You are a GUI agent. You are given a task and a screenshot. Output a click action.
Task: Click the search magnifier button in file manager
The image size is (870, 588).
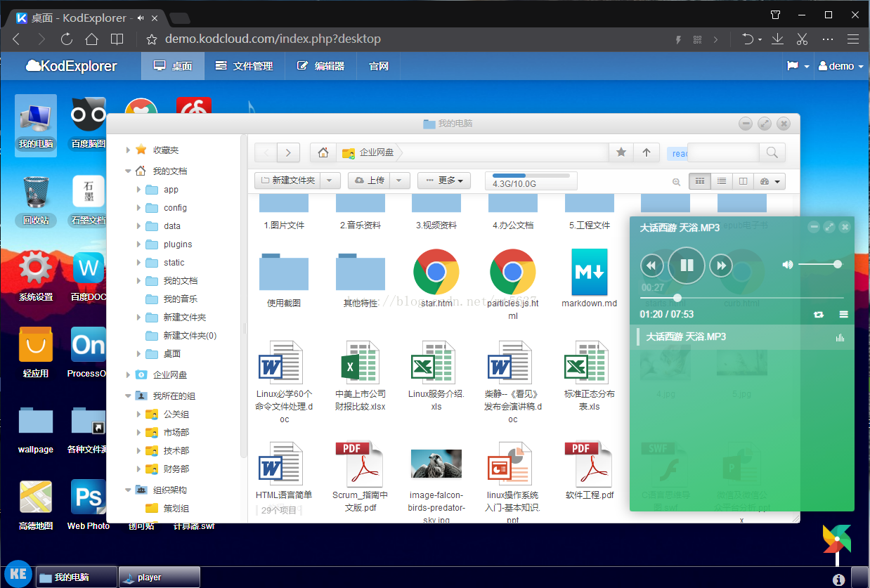[772, 152]
